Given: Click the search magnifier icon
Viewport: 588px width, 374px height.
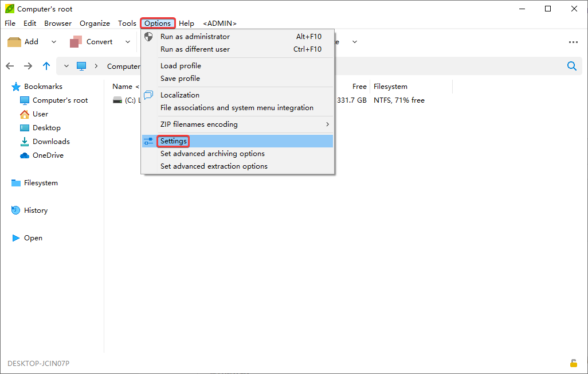Looking at the screenshot, I should click(x=571, y=66).
